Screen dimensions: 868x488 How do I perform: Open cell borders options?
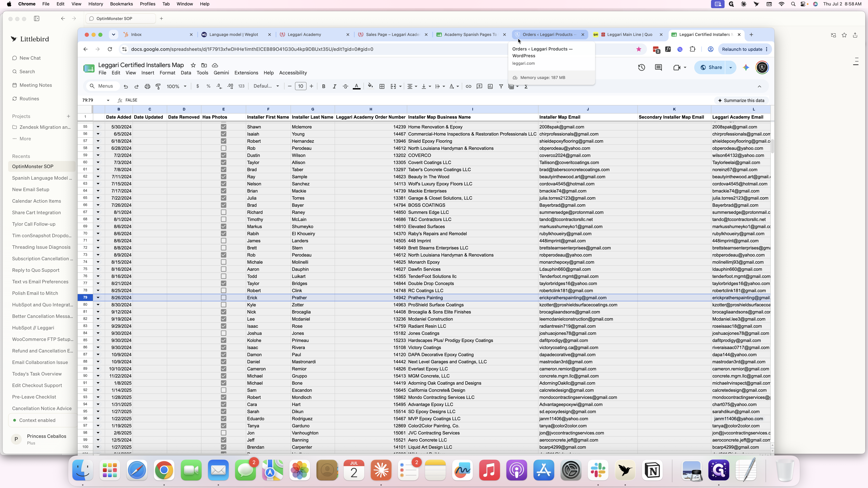coord(382,87)
